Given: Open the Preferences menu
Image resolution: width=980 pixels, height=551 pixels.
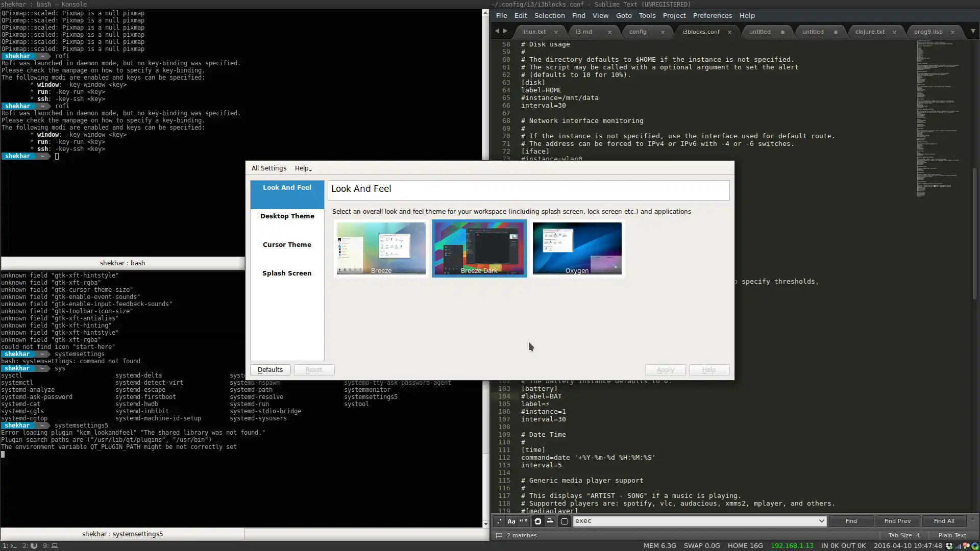Looking at the screenshot, I should click(x=712, y=15).
